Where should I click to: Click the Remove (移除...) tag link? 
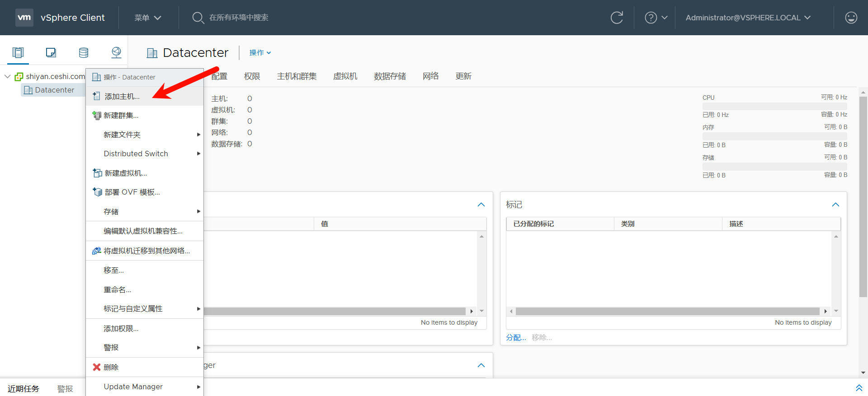[x=542, y=338]
